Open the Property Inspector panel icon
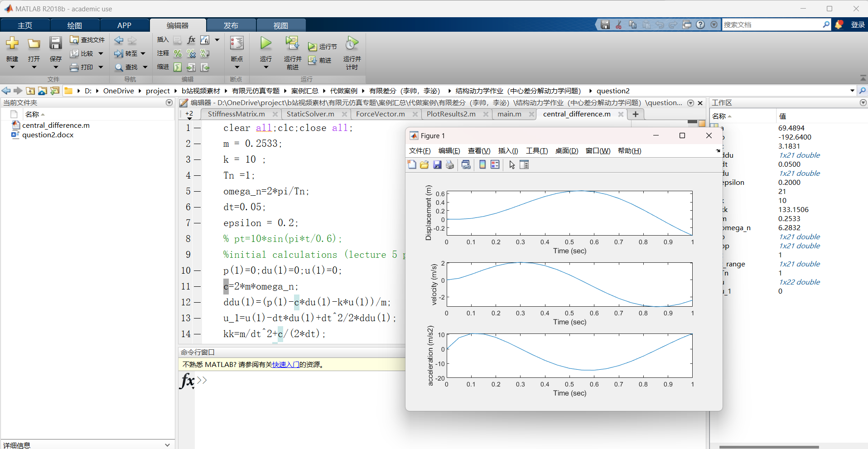 pos(524,165)
